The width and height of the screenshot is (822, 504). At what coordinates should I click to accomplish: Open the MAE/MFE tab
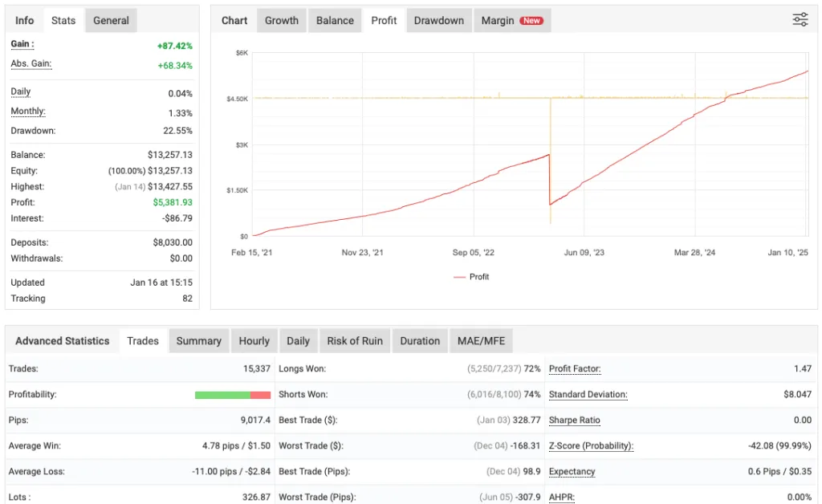[x=481, y=340]
